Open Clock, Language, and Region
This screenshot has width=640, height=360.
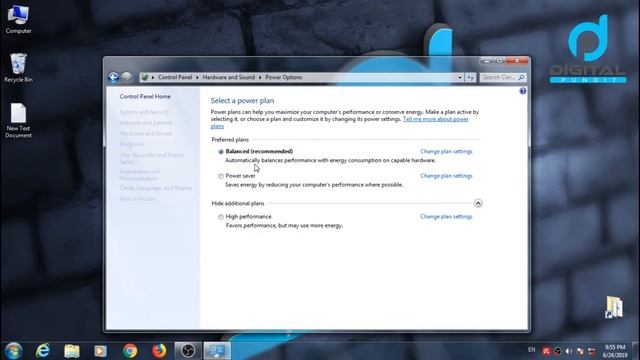point(156,188)
